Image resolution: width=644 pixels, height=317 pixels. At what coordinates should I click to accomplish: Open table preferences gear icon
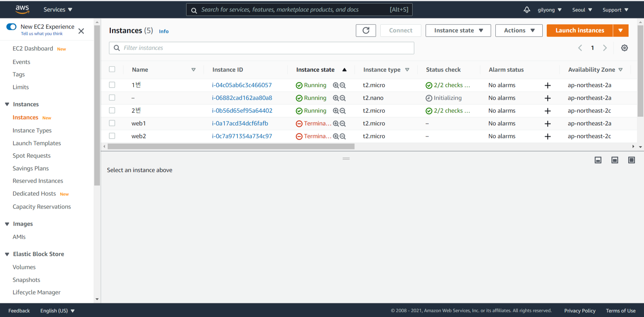(625, 48)
